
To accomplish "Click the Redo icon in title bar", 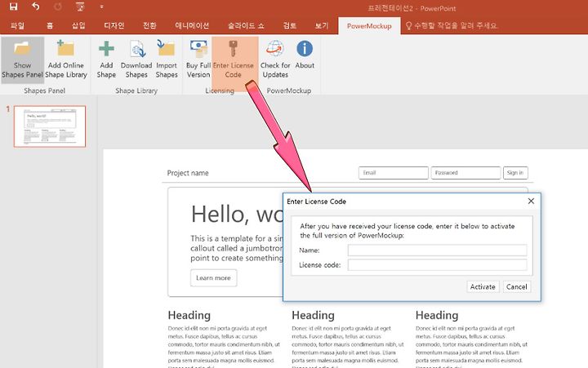I will pos(58,7).
